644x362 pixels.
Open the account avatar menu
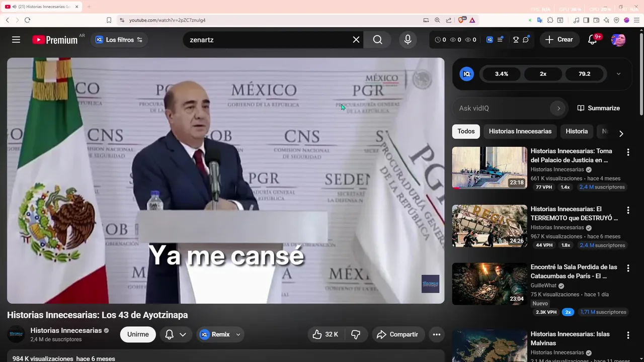coord(618,40)
